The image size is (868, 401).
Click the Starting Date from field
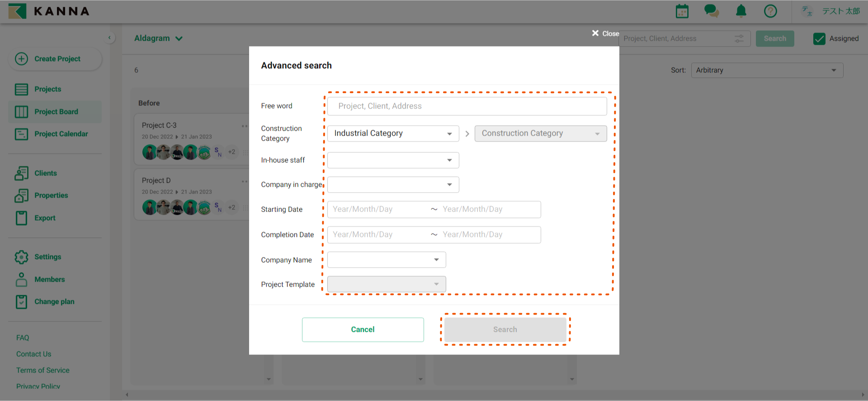377,209
